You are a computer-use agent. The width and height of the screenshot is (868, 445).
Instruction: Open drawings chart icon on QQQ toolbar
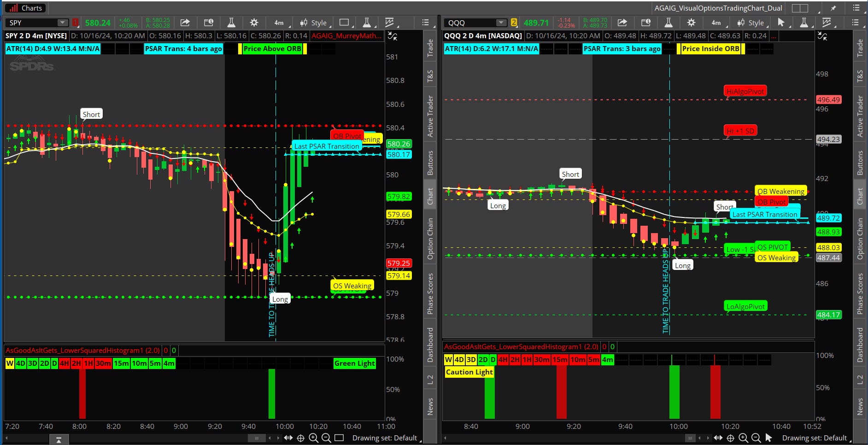(x=827, y=23)
